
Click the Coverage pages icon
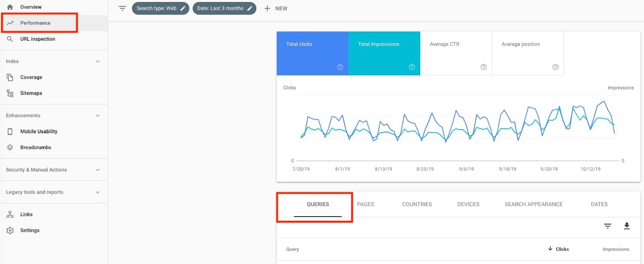10,77
